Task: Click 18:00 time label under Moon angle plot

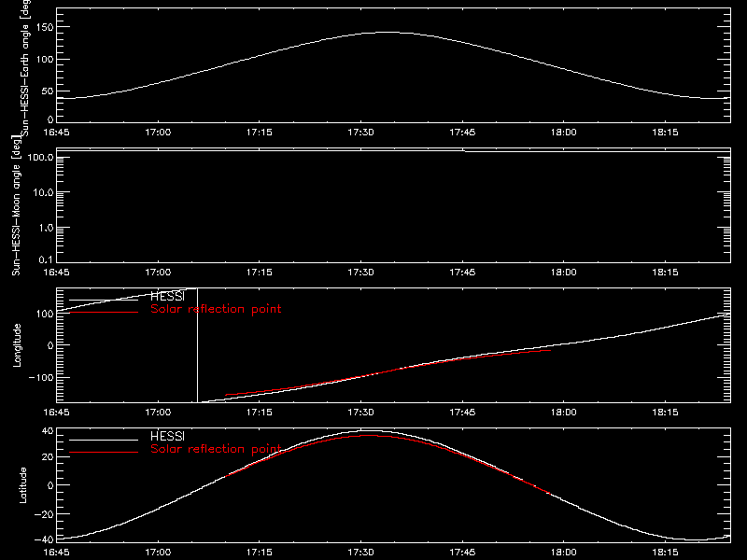Action: pos(564,272)
